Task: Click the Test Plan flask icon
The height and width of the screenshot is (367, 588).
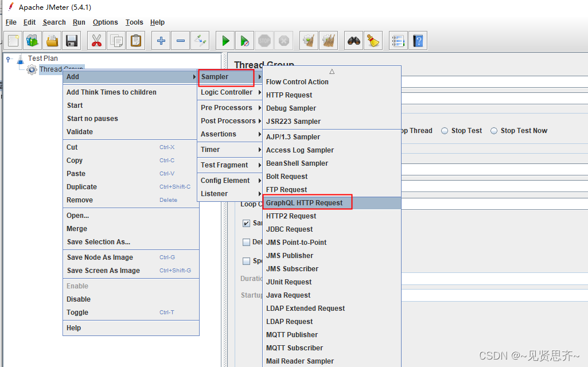Action: (x=20, y=59)
